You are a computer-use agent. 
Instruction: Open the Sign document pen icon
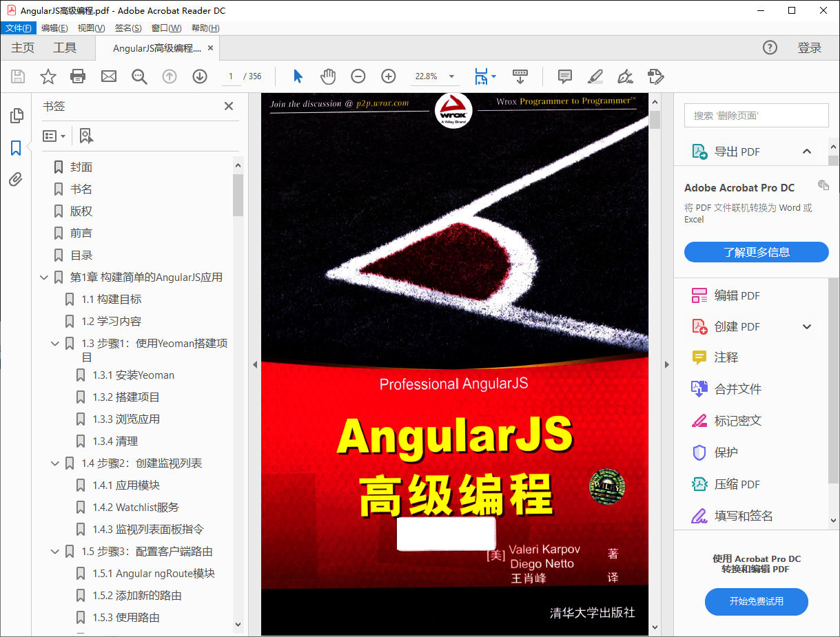click(626, 76)
